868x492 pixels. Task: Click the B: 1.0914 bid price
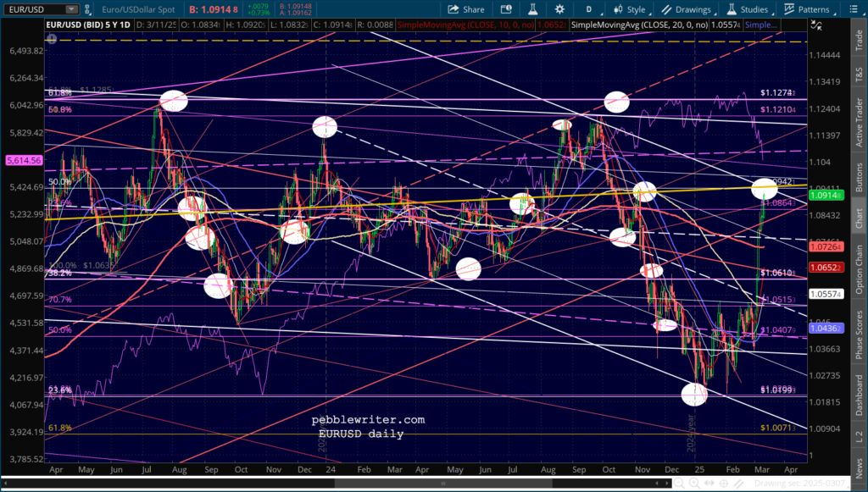point(214,9)
